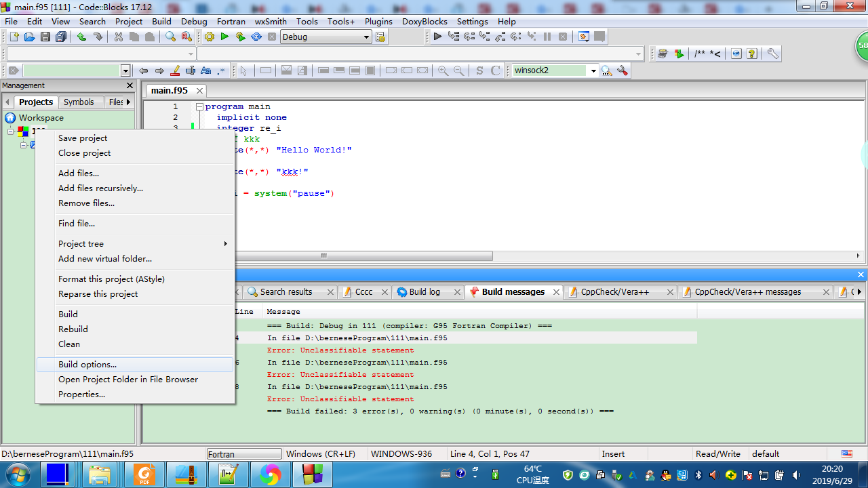The height and width of the screenshot is (488, 868).
Task: Close the Management panel
Action: coord(130,85)
